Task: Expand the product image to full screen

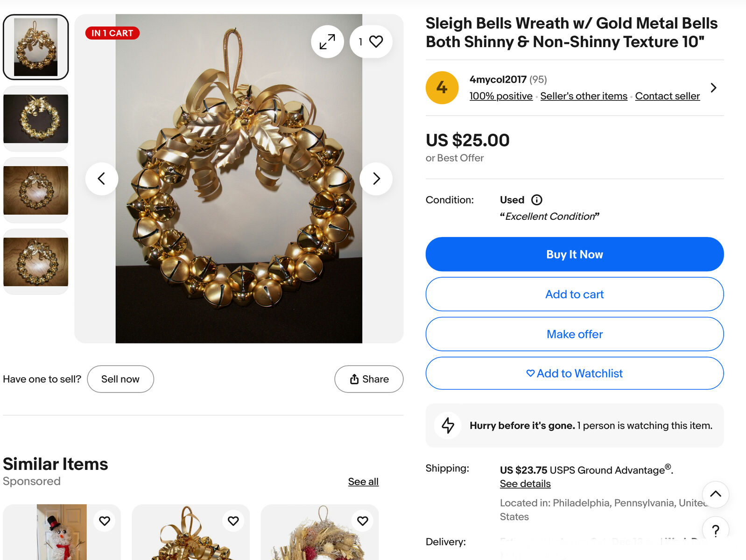Action: point(327,42)
